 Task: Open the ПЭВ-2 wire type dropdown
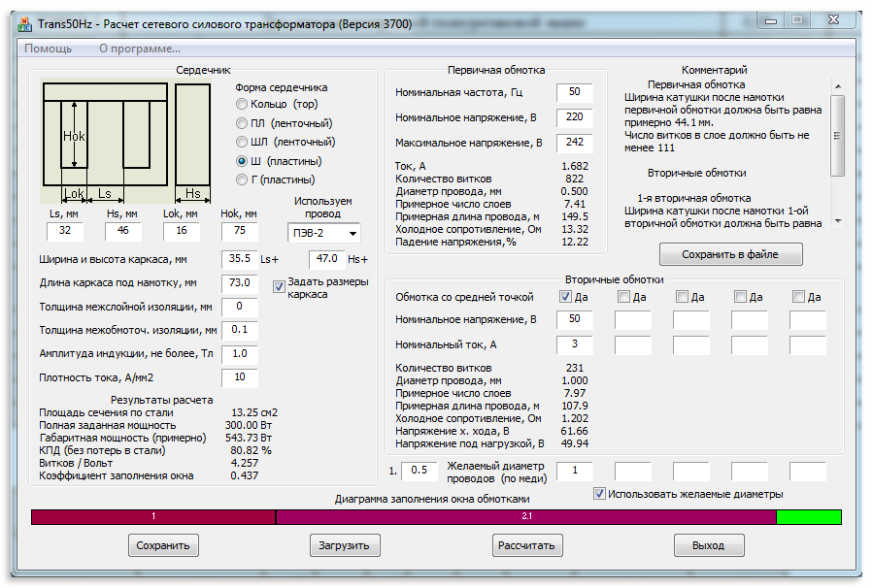(x=324, y=233)
